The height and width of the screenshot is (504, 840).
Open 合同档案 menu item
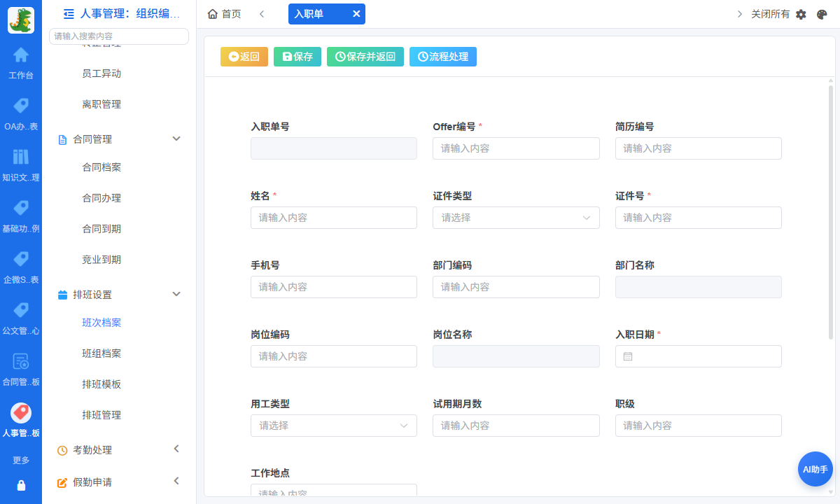(x=101, y=167)
